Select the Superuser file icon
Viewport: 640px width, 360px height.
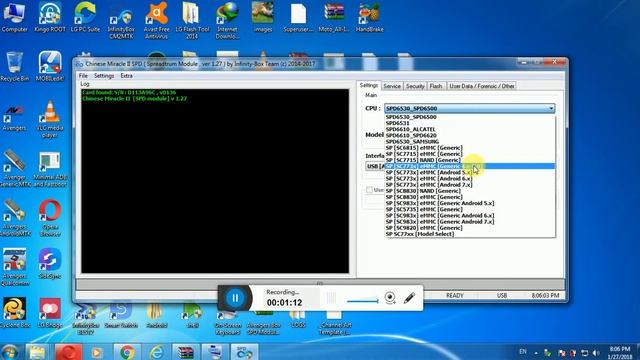tap(298, 17)
